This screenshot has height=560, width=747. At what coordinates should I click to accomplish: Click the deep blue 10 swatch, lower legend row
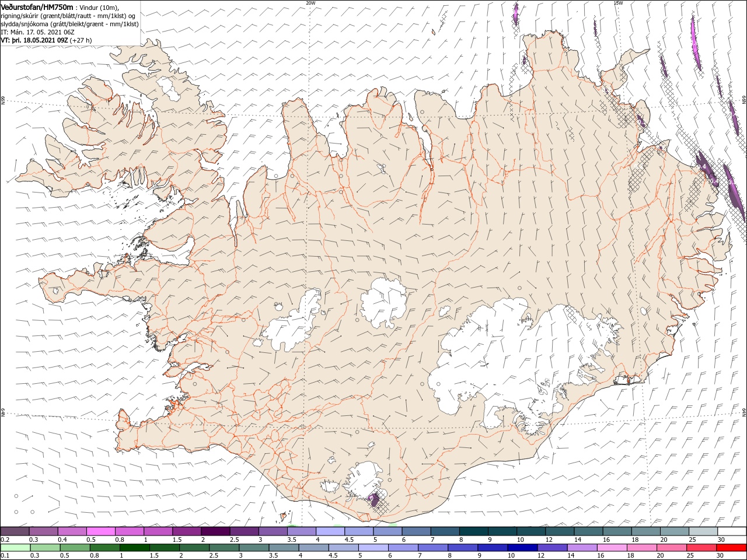point(522,548)
